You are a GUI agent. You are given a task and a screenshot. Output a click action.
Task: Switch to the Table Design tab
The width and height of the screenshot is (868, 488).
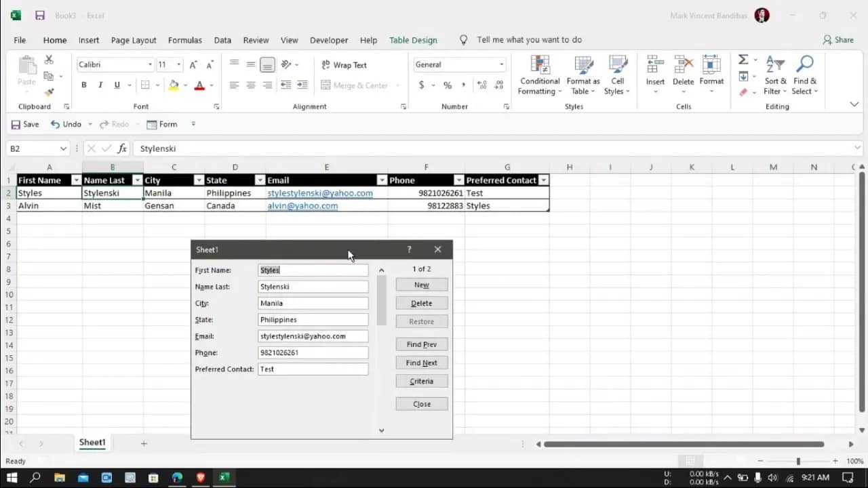pyautogui.click(x=413, y=40)
